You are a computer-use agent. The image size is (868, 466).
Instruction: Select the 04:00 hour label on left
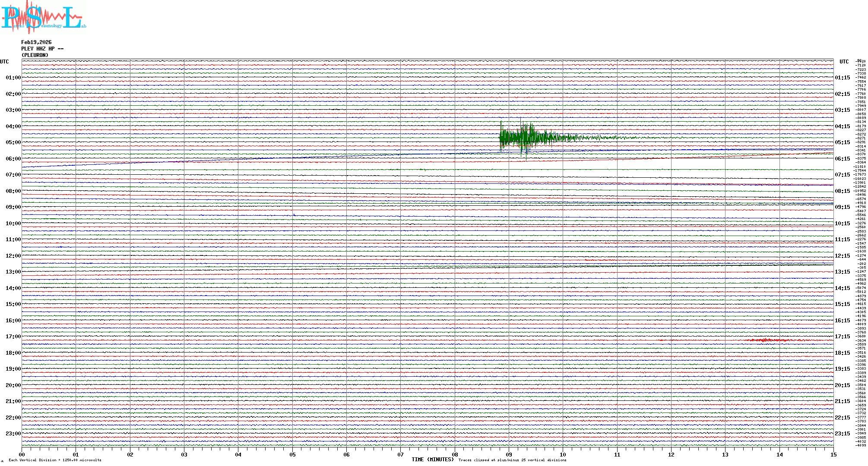point(13,126)
